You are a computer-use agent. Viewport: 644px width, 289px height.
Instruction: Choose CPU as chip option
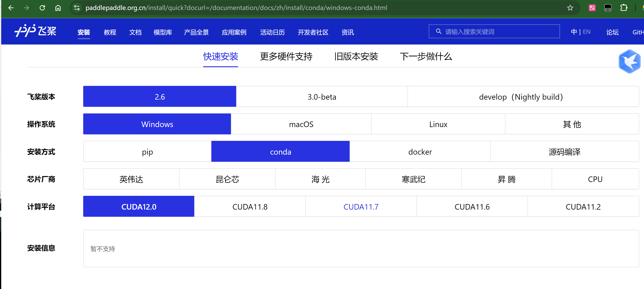595,179
